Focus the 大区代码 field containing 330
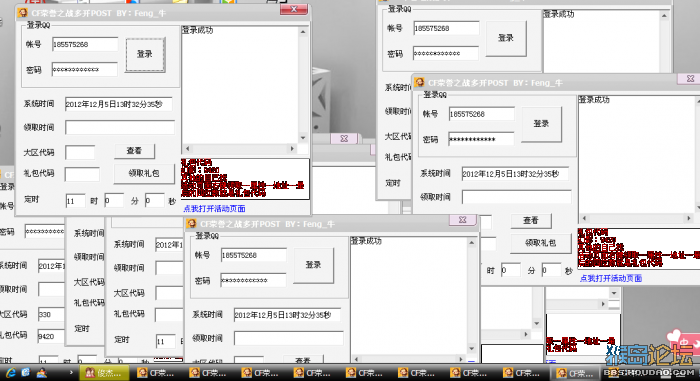Screen dimensions: 700x381 [51, 314]
